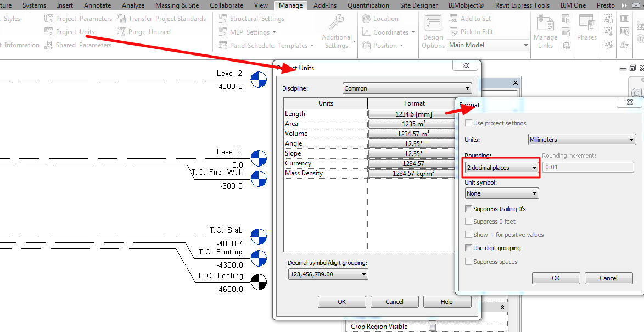Click OK in the Format dialog
The image size is (644, 332).
point(556,278)
